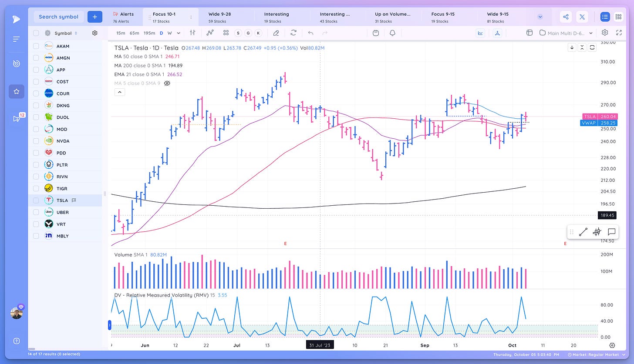634x364 pixels.
Task: Select the W weekly timeframe
Action: click(169, 33)
